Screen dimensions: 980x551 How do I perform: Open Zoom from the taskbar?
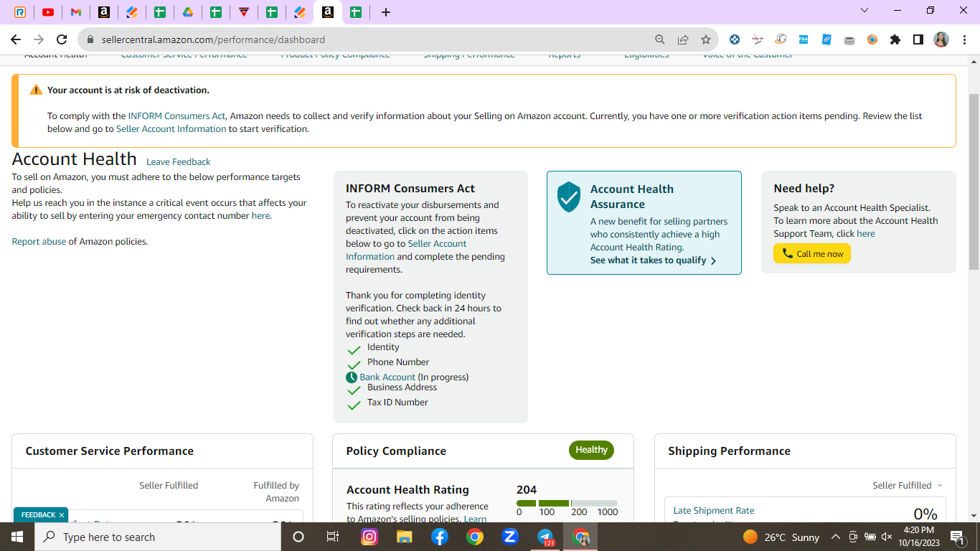click(510, 537)
